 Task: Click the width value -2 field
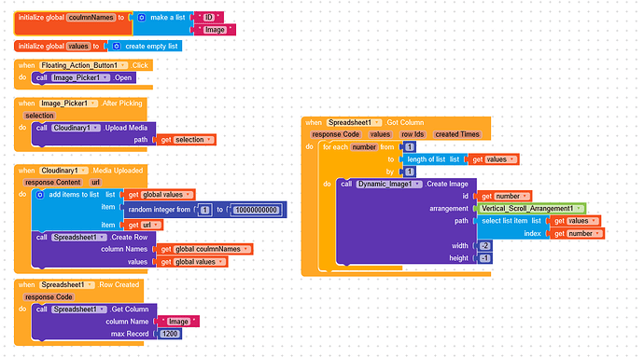(484, 246)
